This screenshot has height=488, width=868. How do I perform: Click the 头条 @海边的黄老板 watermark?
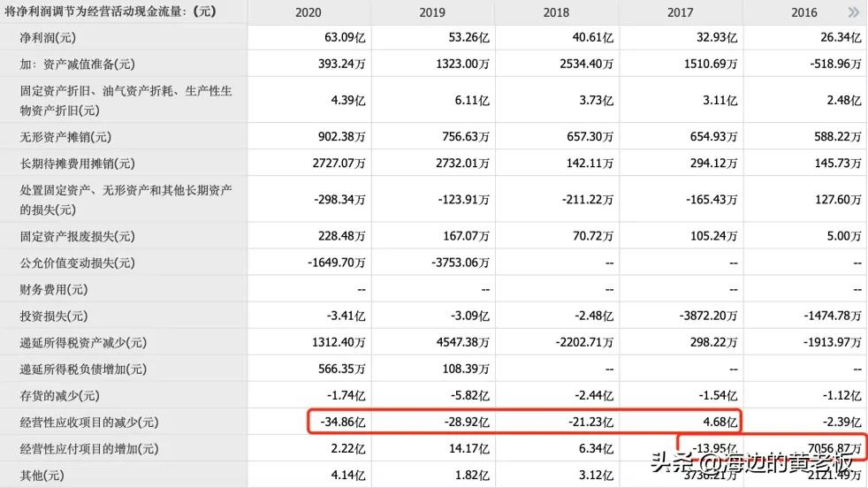(x=751, y=461)
